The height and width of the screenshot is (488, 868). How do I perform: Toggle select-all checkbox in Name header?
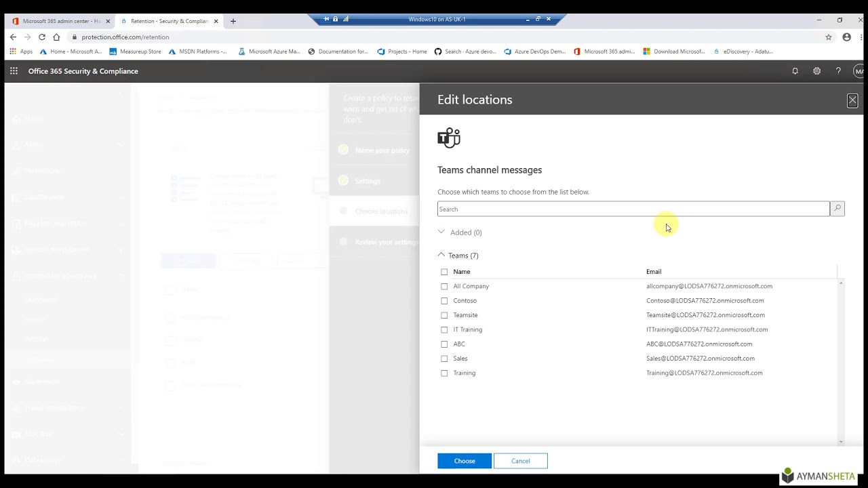click(x=444, y=272)
